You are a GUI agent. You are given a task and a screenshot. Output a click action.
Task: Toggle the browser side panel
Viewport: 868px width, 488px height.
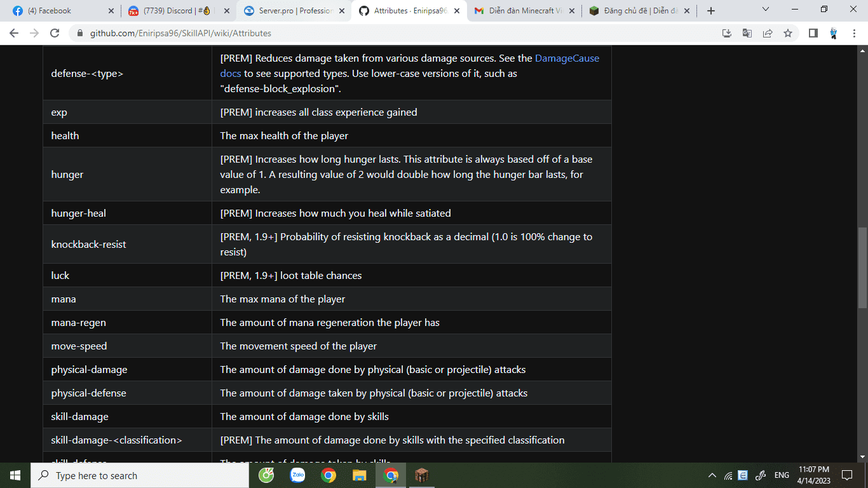[x=813, y=33]
